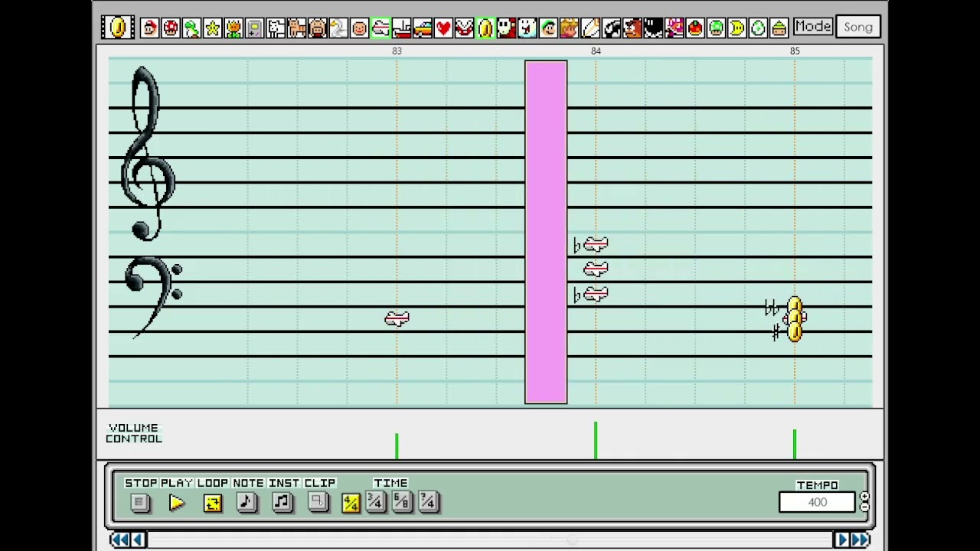Select the red mushroom instrument
The width and height of the screenshot is (980, 551).
point(171,28)
